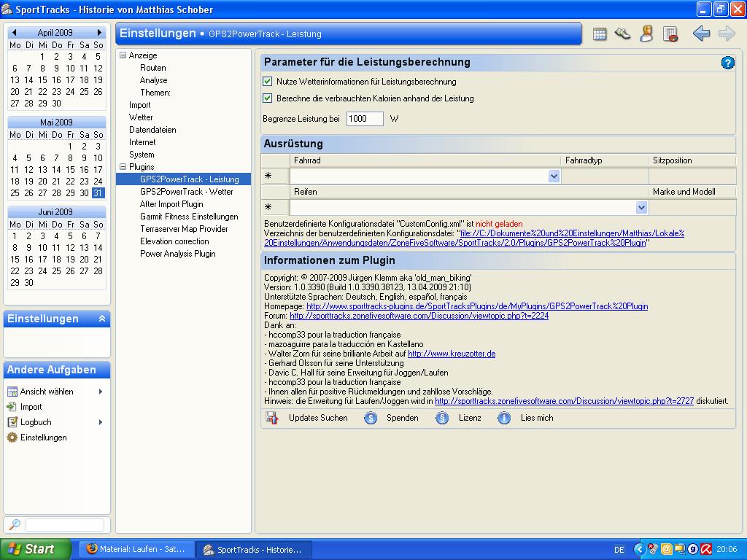Select GPS2PowerTrack - Wetter in tree
This screenshot has width=747, height=560.
[186, 192]
